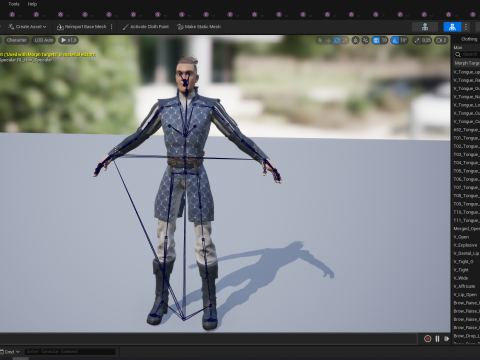
Task: Toggle scale snapping icon
Action: point(417,40)
